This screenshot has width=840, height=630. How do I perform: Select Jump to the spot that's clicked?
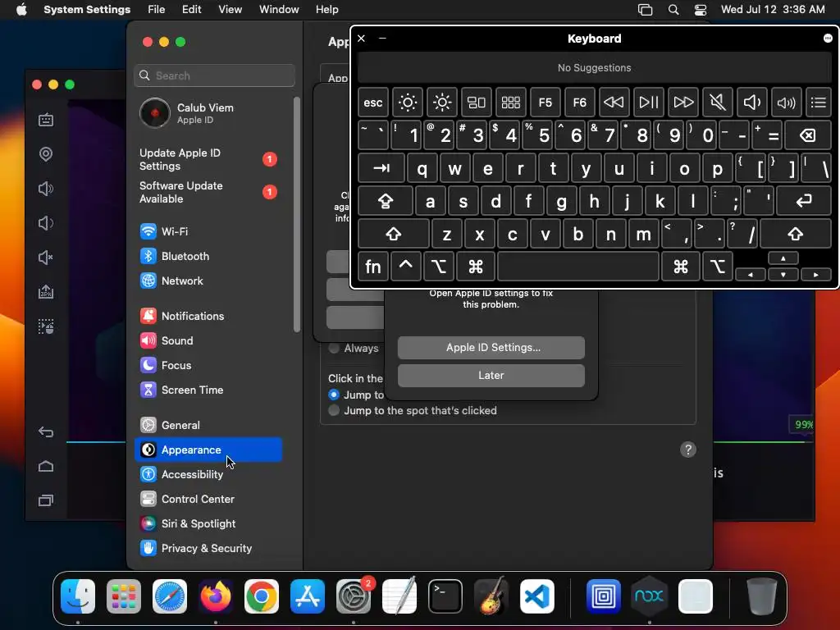tap(334, 410)
